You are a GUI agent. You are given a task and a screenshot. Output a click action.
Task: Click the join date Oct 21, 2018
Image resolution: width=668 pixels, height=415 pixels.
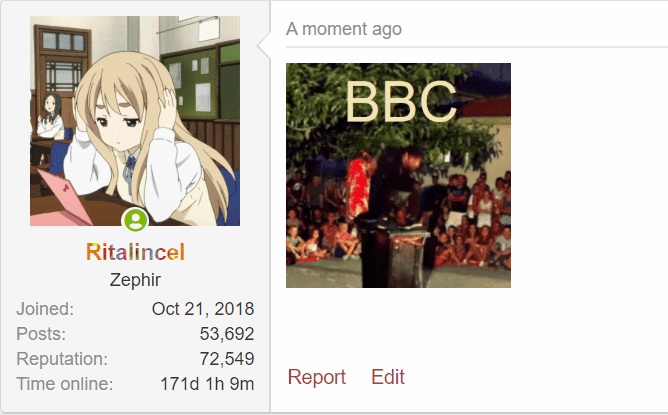tap(203, 309)
